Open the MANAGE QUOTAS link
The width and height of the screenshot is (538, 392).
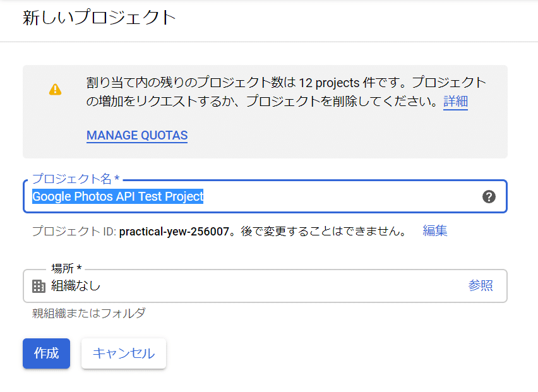click(x=137, y=135)
